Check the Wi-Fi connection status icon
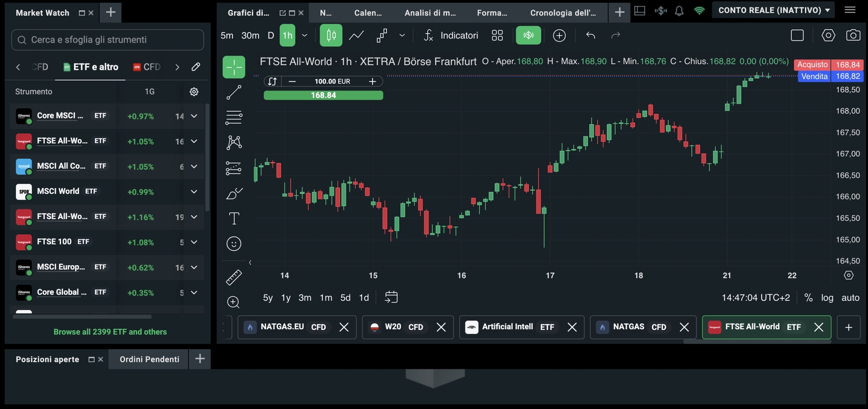 (x=699, y=10)
